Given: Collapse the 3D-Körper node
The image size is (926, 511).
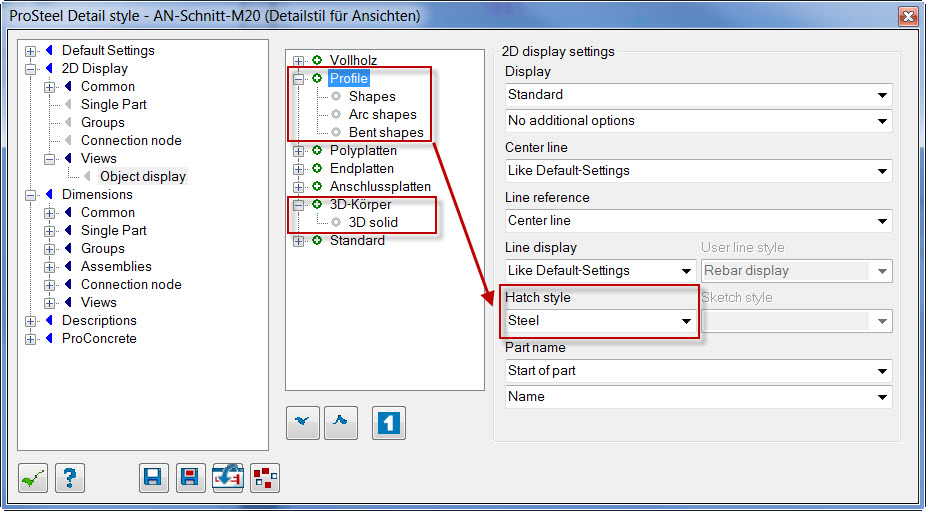Looking at the screenshot, I should pos(299,205).
